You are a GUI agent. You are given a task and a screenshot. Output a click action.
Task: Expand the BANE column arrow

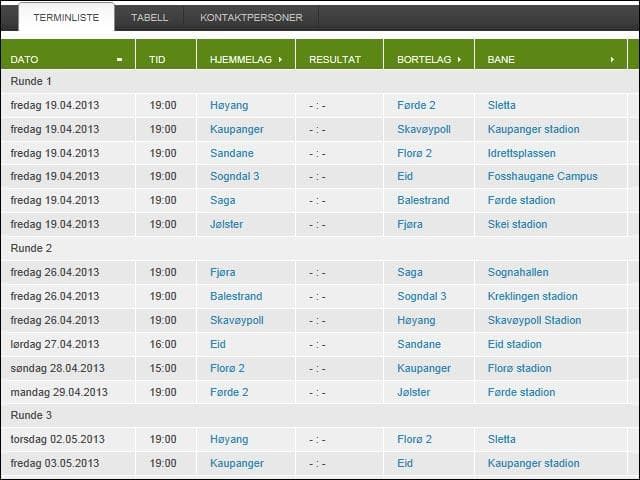[612, 60]
